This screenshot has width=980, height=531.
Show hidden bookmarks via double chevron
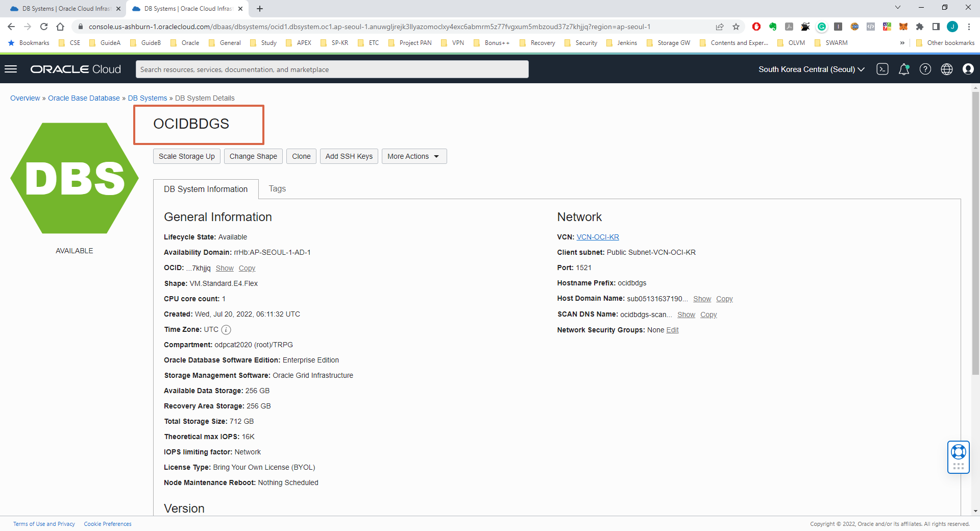tap(902, 43)
